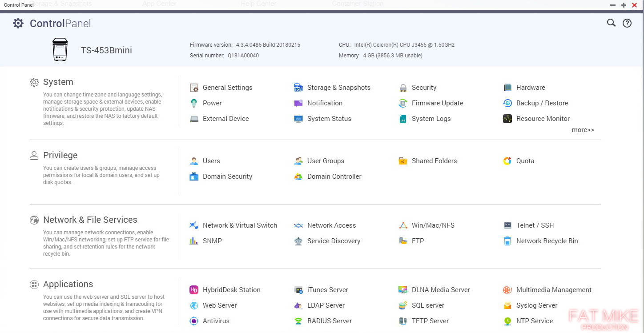The height and width of the screenshot is (333, 644).
Task: Open the Security padlock icon
Action: [x=403, y=88]
